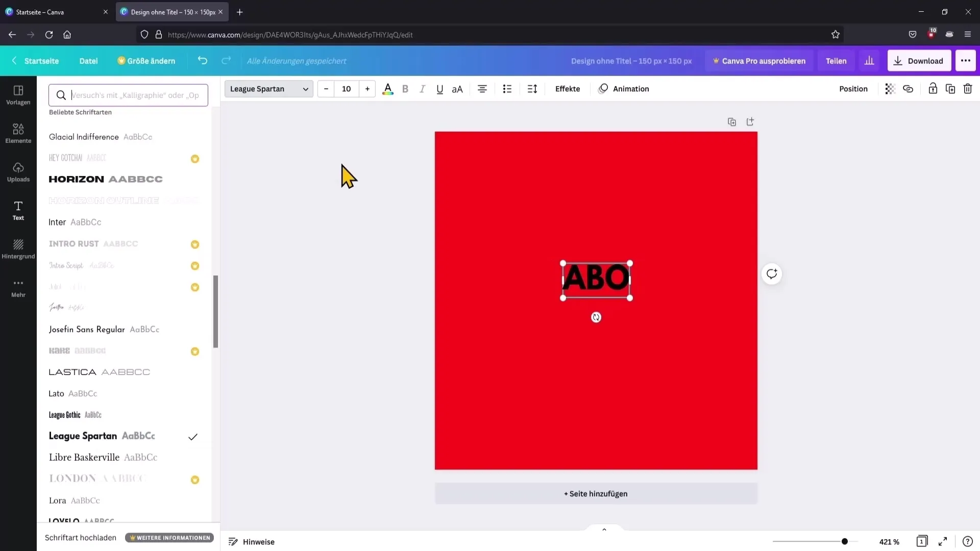
Task: Toggle visibility of LONDON font Pro badge
Action: 195,480
